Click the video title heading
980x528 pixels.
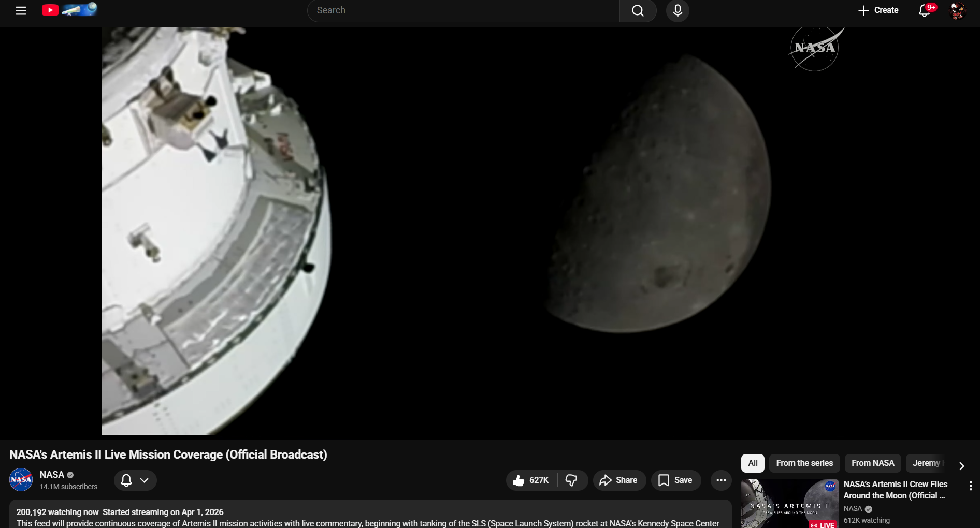click(168, 454)
